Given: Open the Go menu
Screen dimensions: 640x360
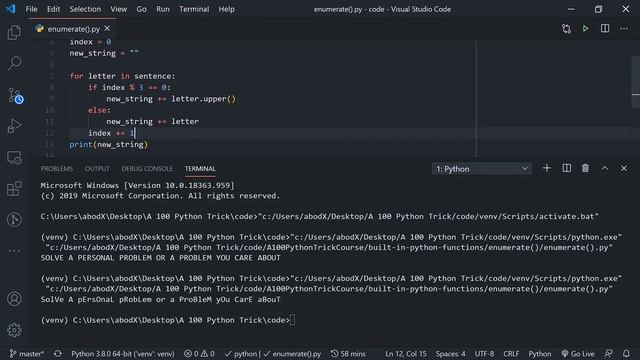Looking at the screenshot, I should click(141, 9).
